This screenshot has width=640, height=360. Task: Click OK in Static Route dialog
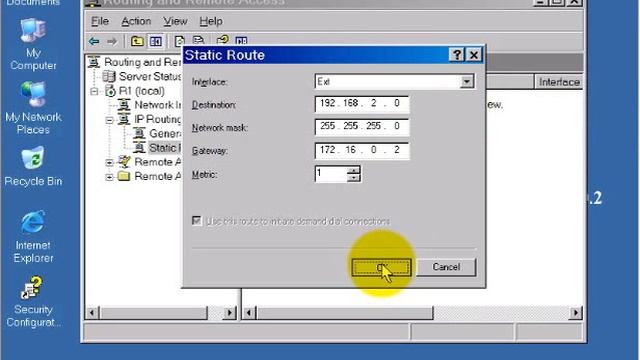point(381,267)
